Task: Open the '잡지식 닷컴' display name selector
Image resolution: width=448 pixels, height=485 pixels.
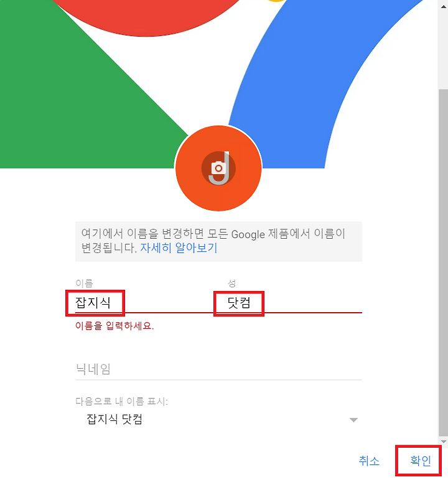Action: click(x=218, y=420)
